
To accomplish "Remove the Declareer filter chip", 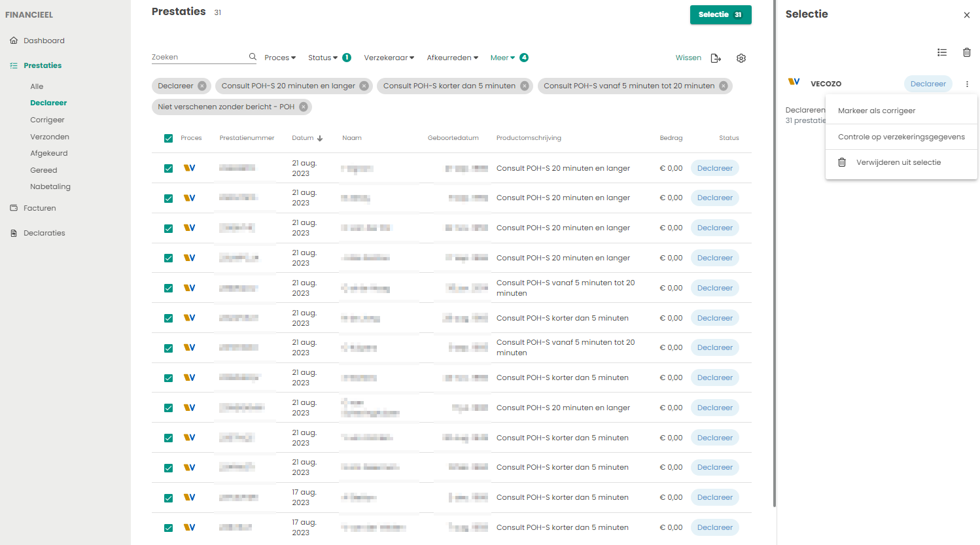I will pyautogui.click(x=202, y=86).
